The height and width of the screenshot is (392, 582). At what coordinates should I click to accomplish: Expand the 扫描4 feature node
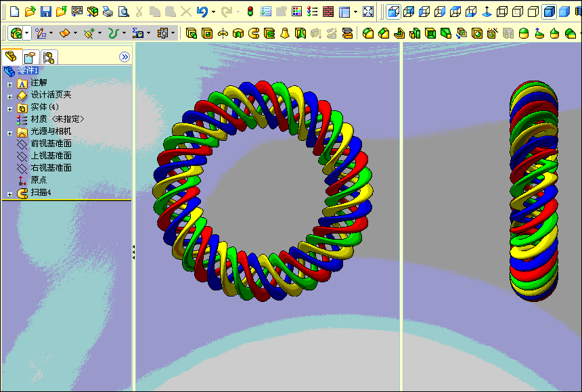click(x=9, y=194)
